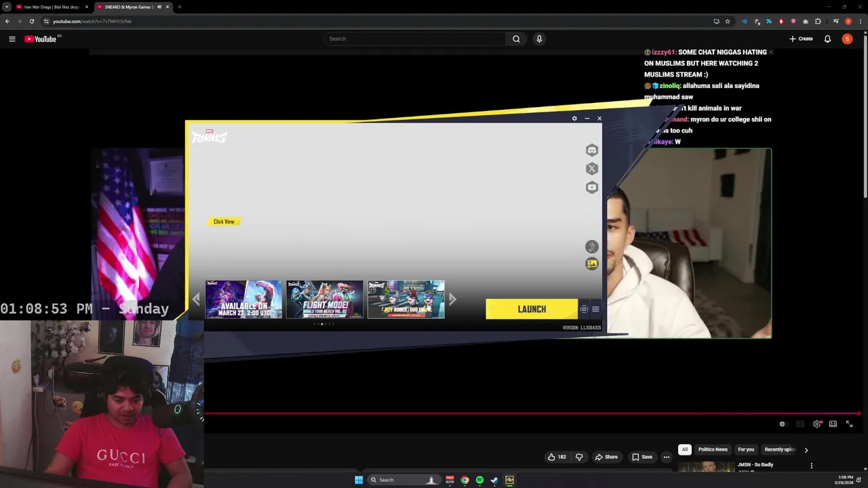This screenshot has height=488, width=868.
Task: Click the address bar URL
Action: coord(92,21)
